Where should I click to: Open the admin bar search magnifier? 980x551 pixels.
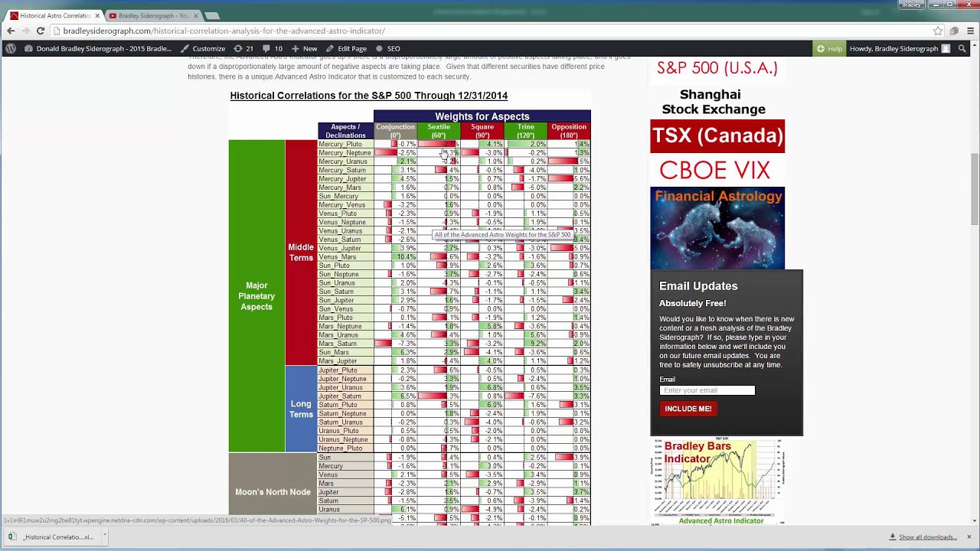click(x=962, y=48)
